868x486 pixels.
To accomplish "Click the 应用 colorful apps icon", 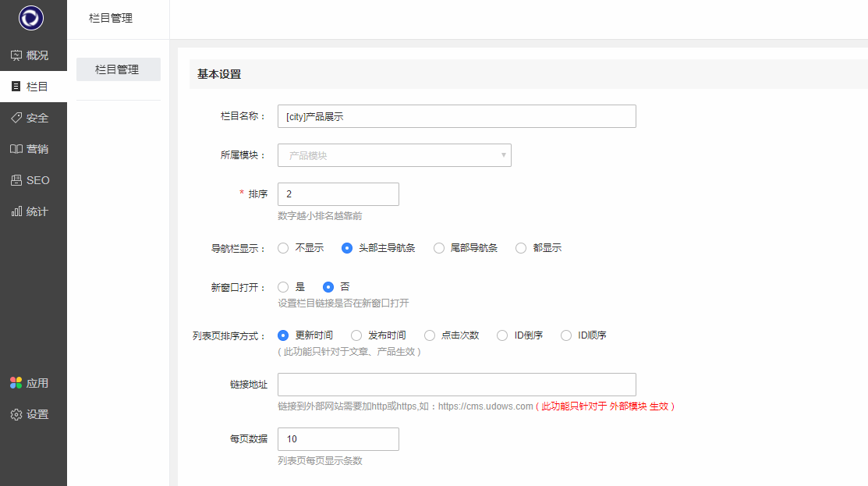I will (16, 382).
